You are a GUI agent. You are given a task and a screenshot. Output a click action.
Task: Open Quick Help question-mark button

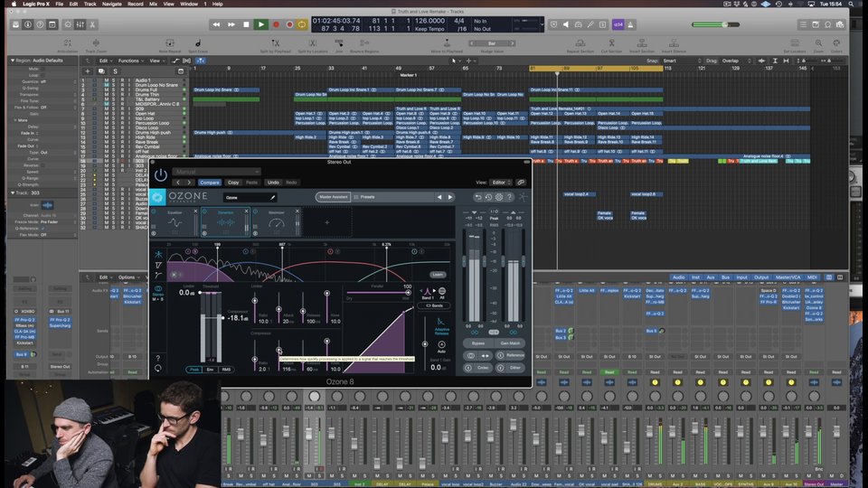[40, 24]
